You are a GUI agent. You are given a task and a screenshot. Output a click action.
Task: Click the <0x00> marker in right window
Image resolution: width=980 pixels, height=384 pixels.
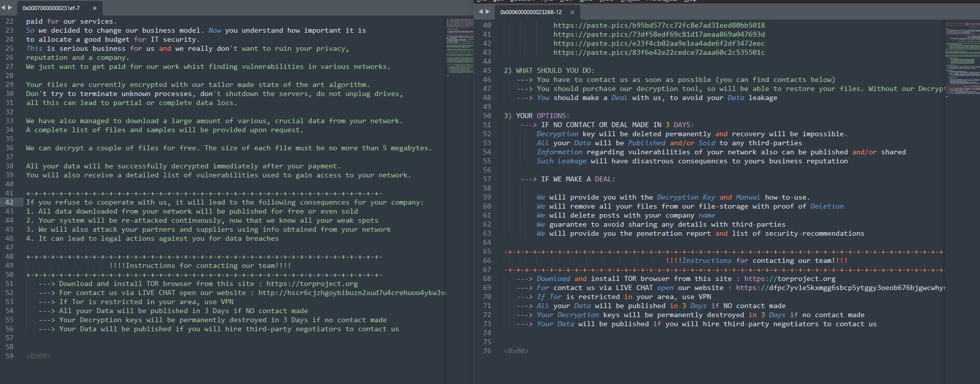516,351
